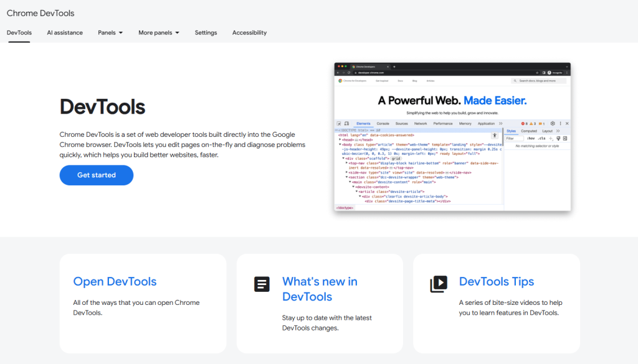This screenshot has width=638, height=364.
Task: Switch to the AI assistance tab
Action: point(65,32)
